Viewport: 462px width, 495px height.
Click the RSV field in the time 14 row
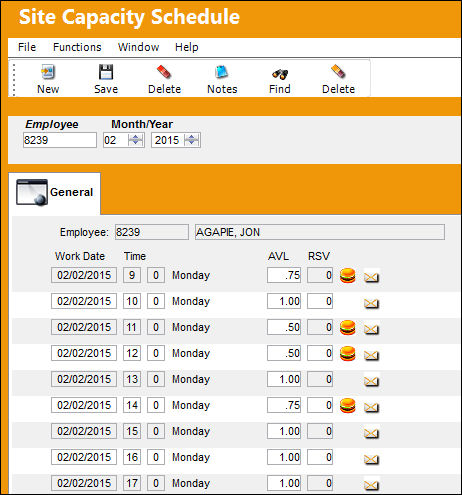pyautogui.click(x=320, y=405)
